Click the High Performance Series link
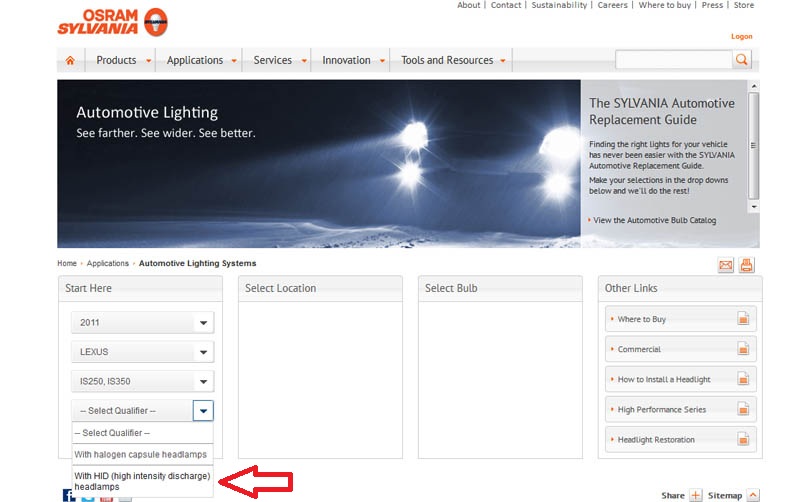 (x=662, y=410)
